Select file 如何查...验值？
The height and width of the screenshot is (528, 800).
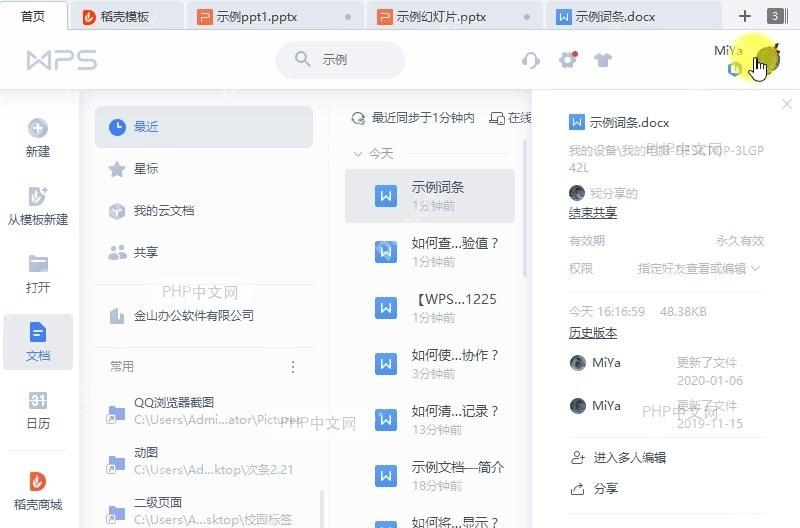coord(430,252)
